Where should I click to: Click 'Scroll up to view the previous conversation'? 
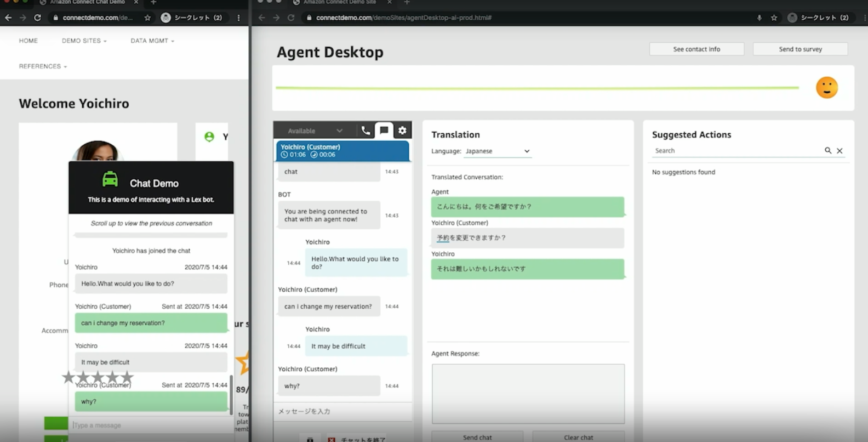(151, 223)
